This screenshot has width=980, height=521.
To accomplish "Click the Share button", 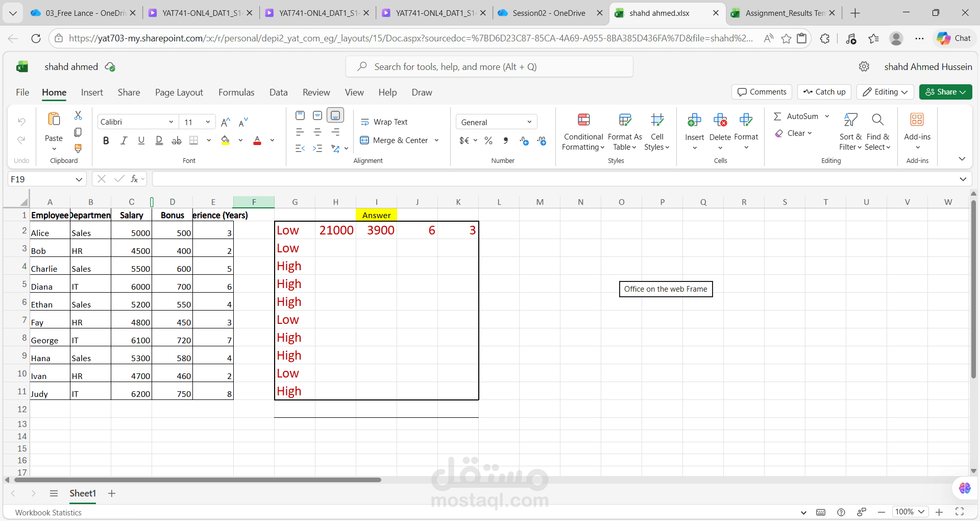I will [x=945, y=92].
